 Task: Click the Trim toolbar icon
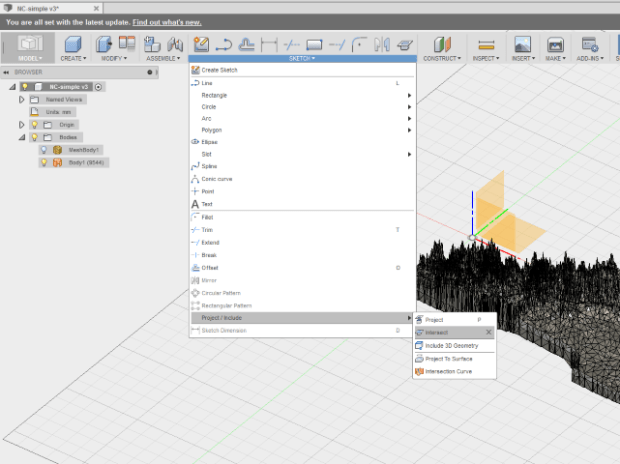click(292, 44)
